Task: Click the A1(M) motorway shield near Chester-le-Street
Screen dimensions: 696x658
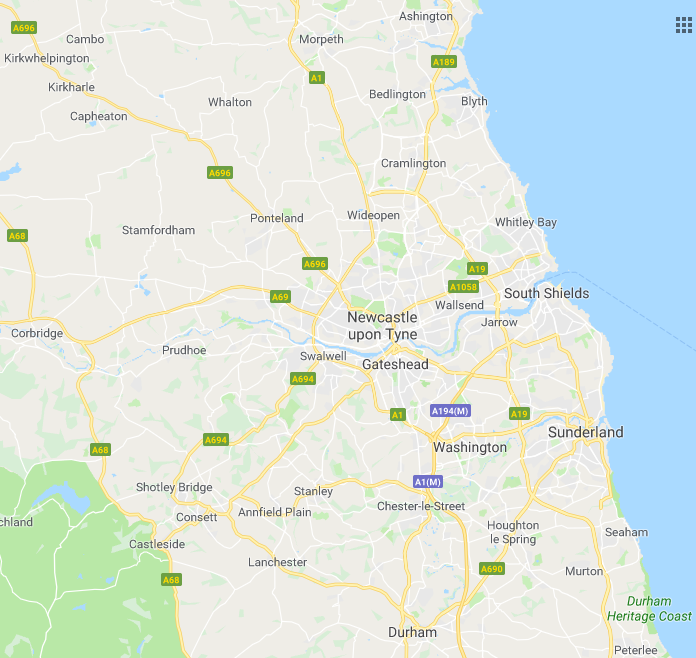Action: [x=428, y=482]
